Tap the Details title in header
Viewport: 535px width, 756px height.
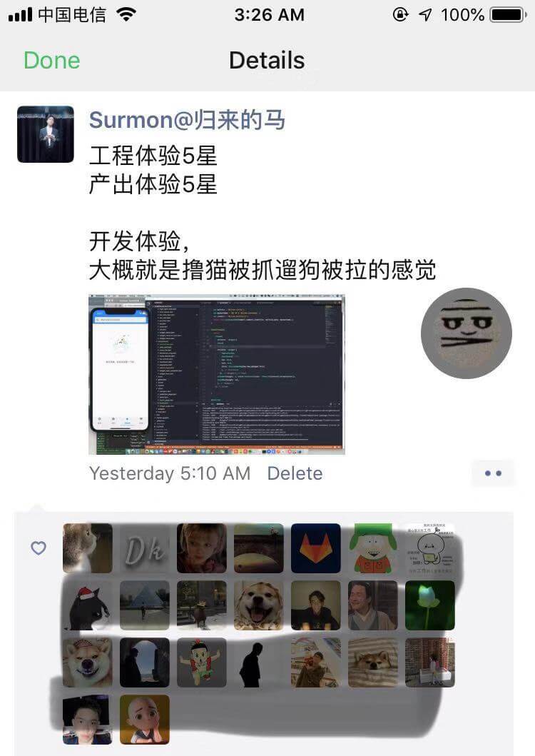pos(267,61)
